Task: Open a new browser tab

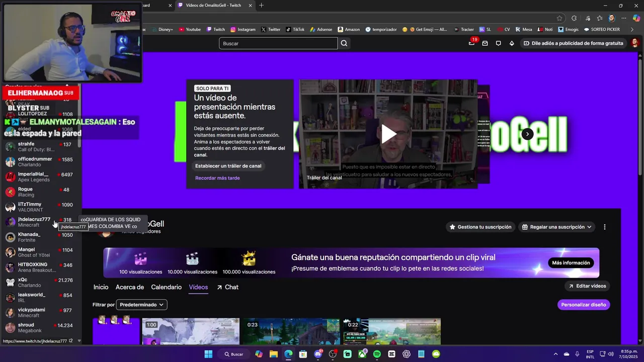Action: click(261, 6)
